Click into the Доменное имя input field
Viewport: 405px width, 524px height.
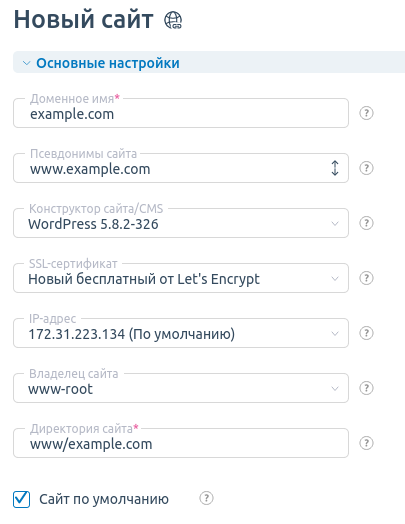pos(181,113)
